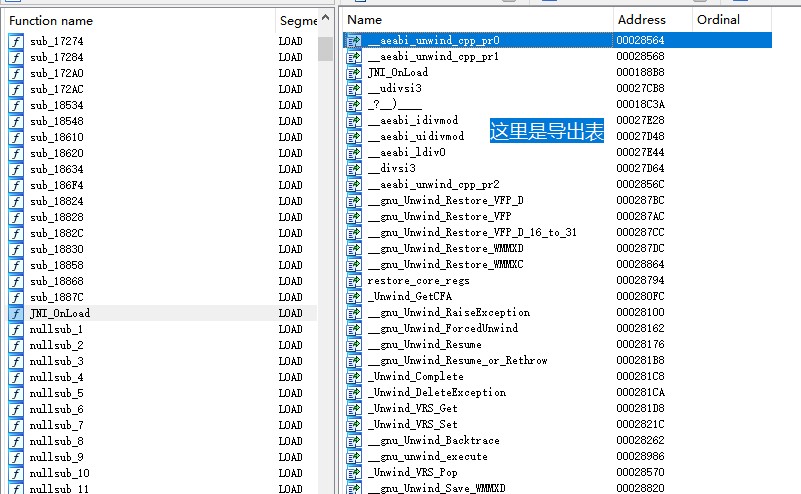801x494 pixels.
Task: Click function icon of JNI_OnLoad in functions list
Action: [x=16, y=313]
